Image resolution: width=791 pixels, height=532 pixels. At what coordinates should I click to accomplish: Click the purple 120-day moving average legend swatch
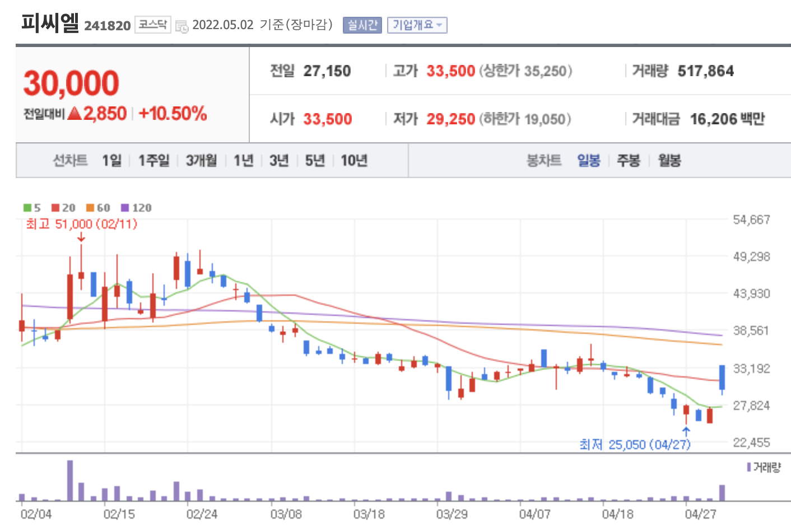click(x=125, y=208)
